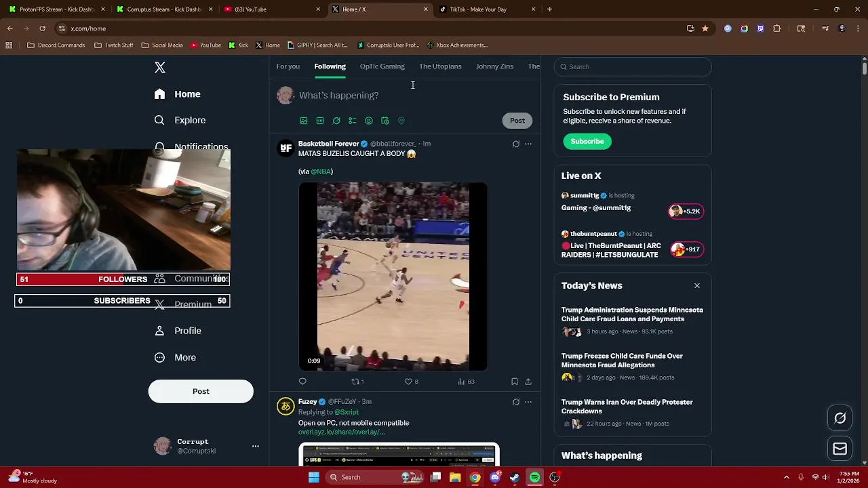Open summit1g live Gaming stream
This screenshot has width=868, height=488.
632,203
